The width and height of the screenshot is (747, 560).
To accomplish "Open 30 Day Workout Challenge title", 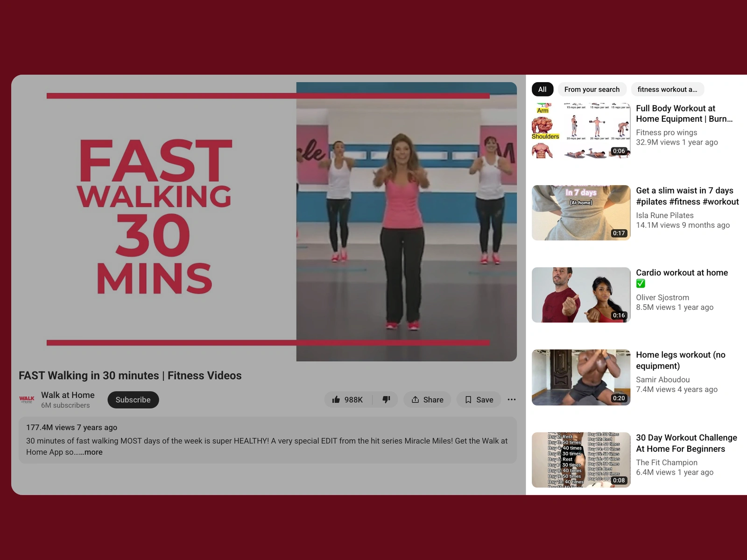I will (686, 443).
